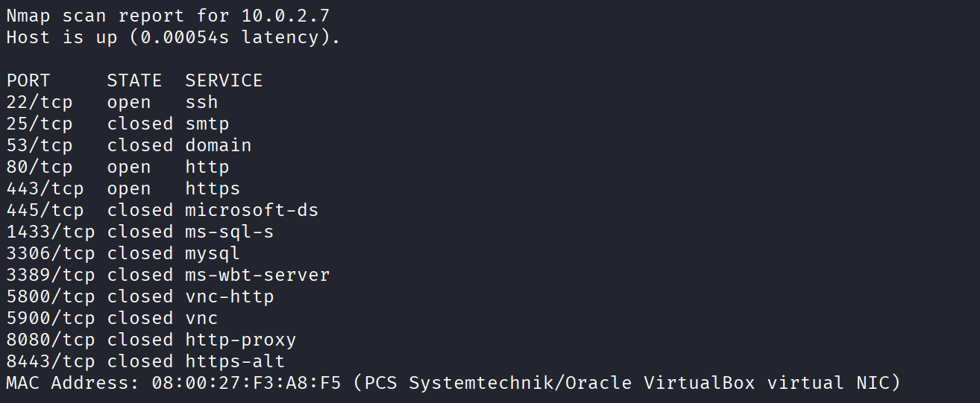This screenshot has height=403, width=980.
Task: Click the http service on port 80
Action: click(x=207, y=167)
